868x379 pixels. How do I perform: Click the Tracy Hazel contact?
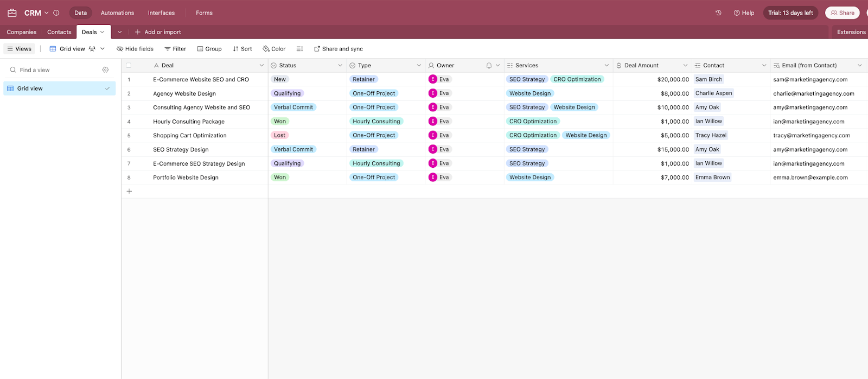pos(711,135)
